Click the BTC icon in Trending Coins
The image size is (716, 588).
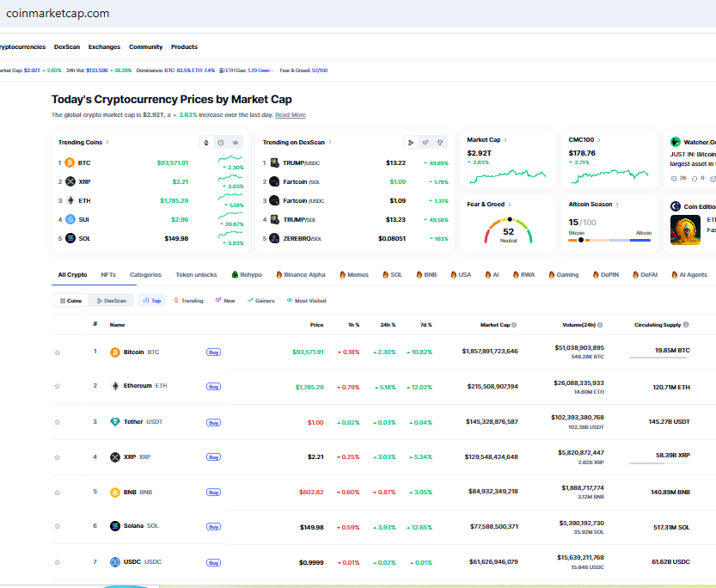point(70,162)
